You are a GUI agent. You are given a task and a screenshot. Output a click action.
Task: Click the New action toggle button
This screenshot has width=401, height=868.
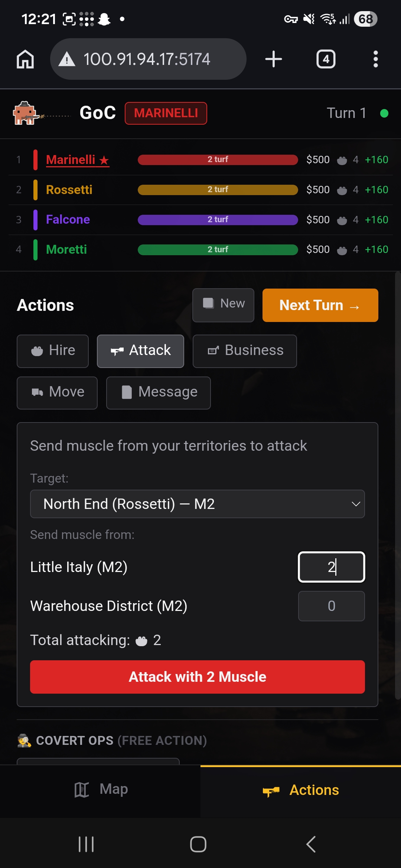pyautogui.click(x=223, y=305)
